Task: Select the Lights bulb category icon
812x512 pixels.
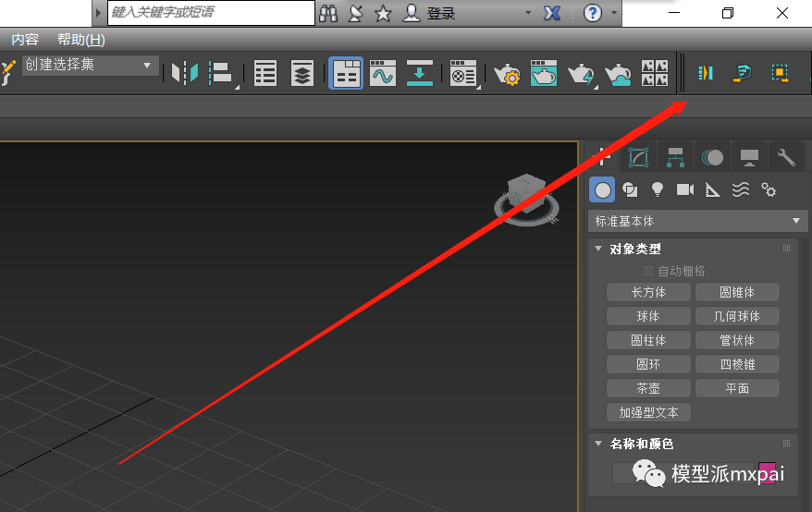Action: [x=658, y=189]
